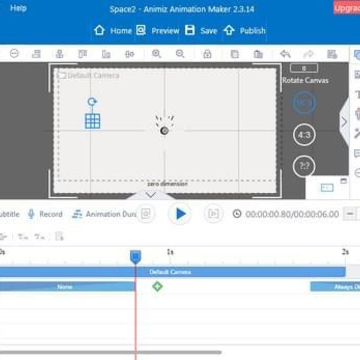Click the distribute icon before zoom in
The image size is (360, 360).
tap(129, 54)
